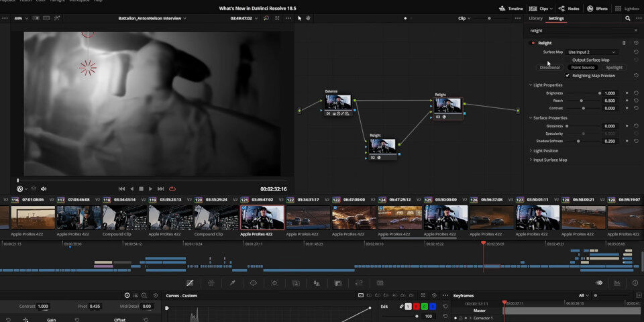Viewport: 644px width, 322px height.
Task: Open the Curves palette icon
Action: pos(190,283)
